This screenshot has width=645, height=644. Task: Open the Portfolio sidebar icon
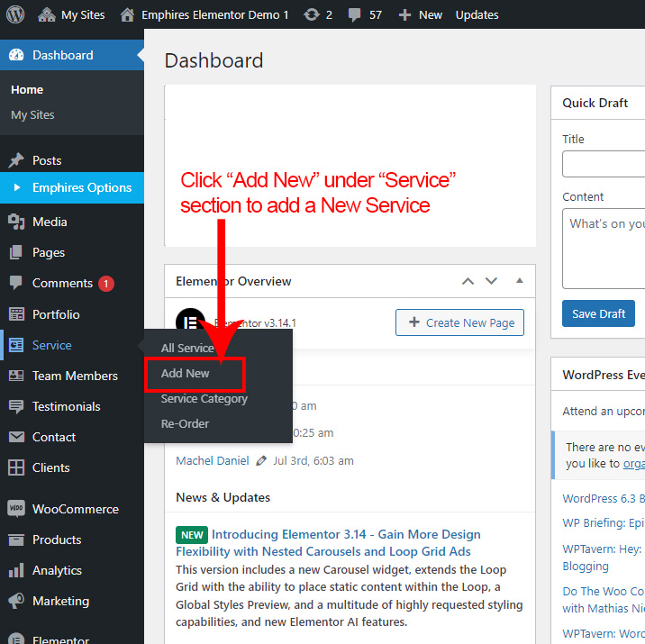click(x=16, y=314)
